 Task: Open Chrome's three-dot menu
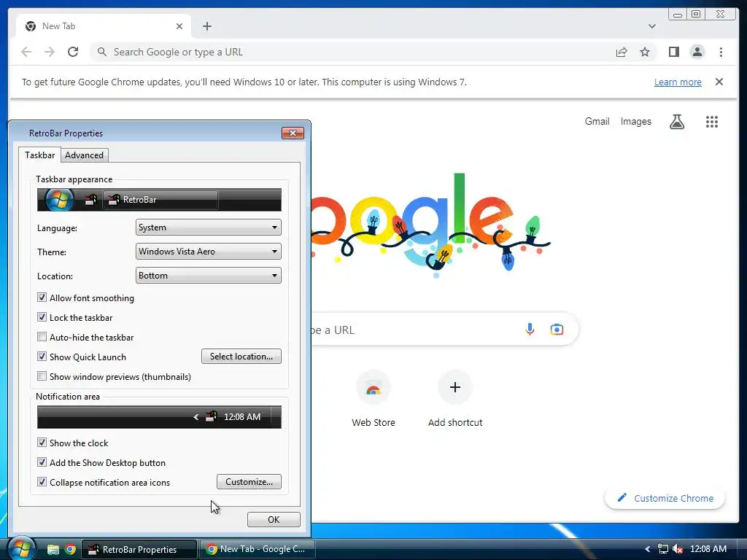pyautogui.click(x=721, y=52)
